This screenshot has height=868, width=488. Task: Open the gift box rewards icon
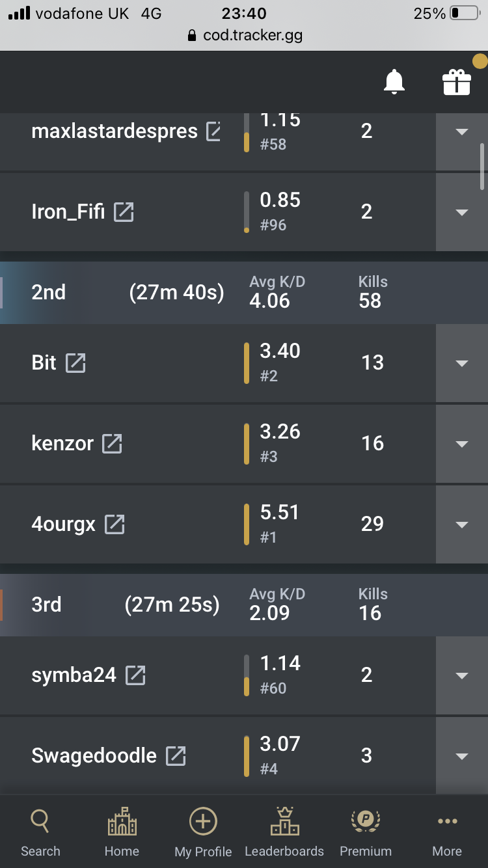pos(456,82)
